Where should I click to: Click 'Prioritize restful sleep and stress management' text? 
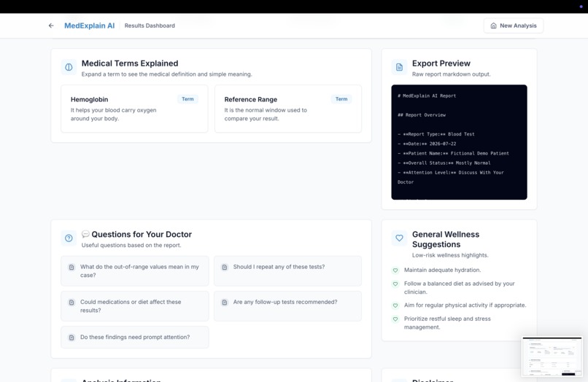click(x=447, y=323)
